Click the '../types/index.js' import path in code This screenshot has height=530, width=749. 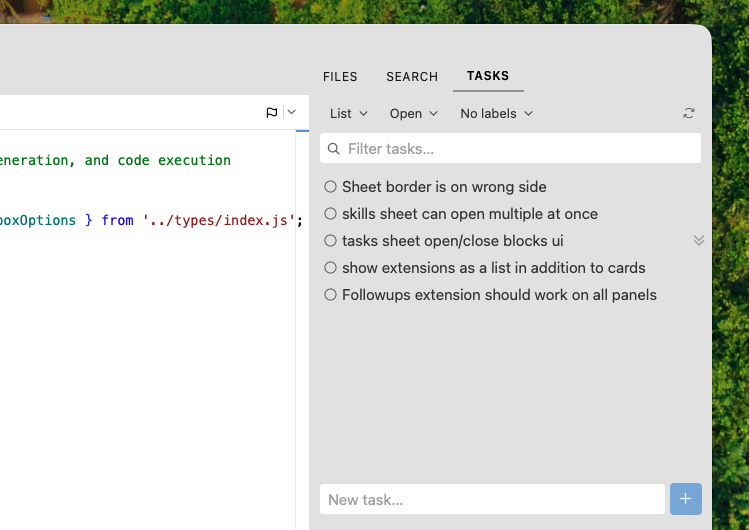(x=219, y=220)
